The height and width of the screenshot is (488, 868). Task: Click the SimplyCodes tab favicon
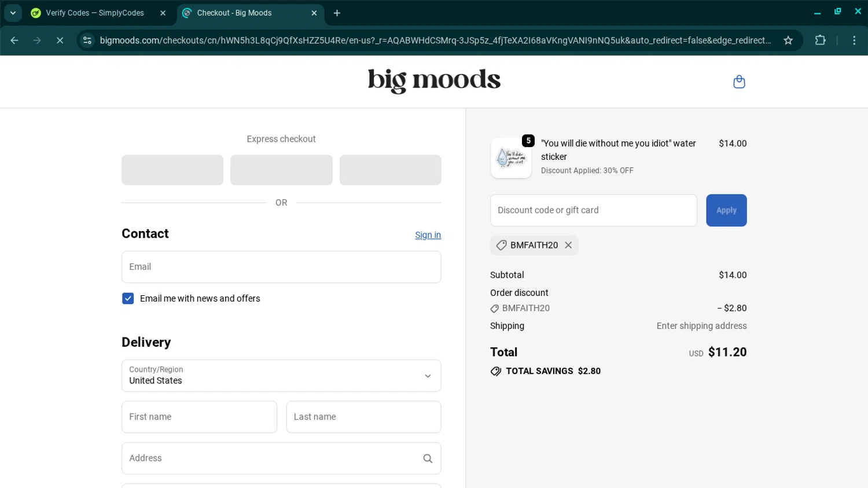tap(36, 13)
